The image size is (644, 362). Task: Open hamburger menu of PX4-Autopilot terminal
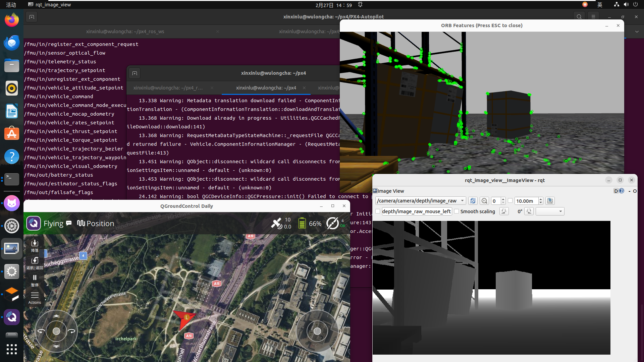tap(593, 17)
